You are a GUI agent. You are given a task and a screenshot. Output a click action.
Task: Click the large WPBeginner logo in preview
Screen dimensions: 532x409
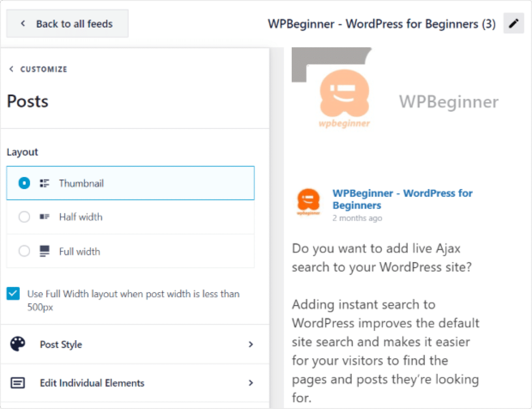(x=344, y=98)
